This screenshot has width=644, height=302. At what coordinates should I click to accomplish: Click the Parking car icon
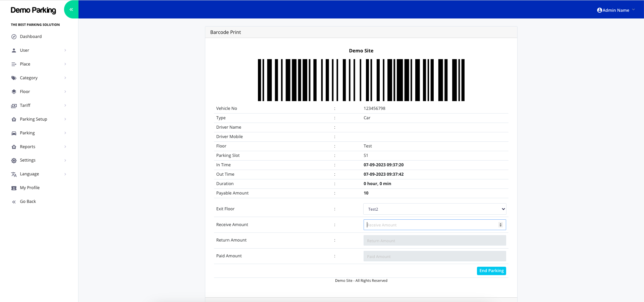coord(14,133)
